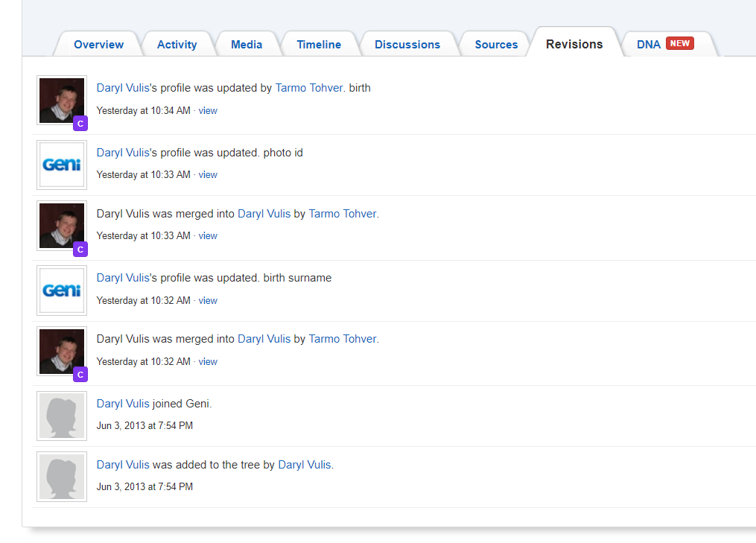
Task: Click 'view' link for the birth update revision
Action: click(208, 111)
